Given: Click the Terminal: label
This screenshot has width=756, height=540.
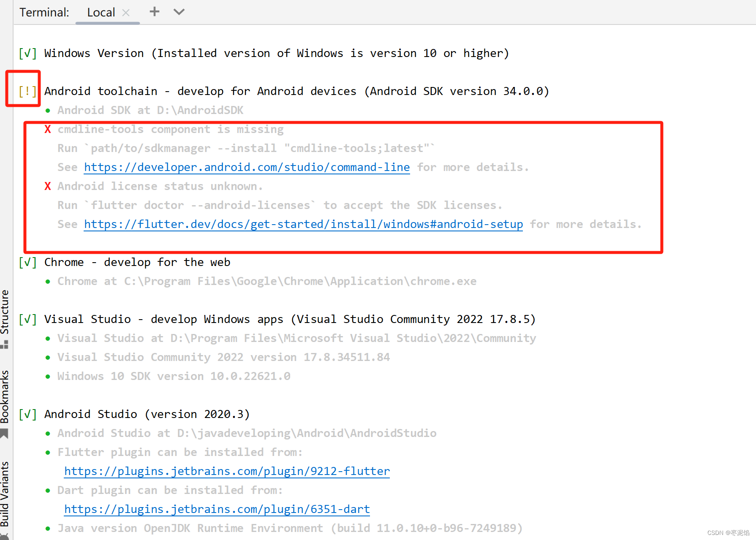Looking at the screenshot, I should pos(44,13).
